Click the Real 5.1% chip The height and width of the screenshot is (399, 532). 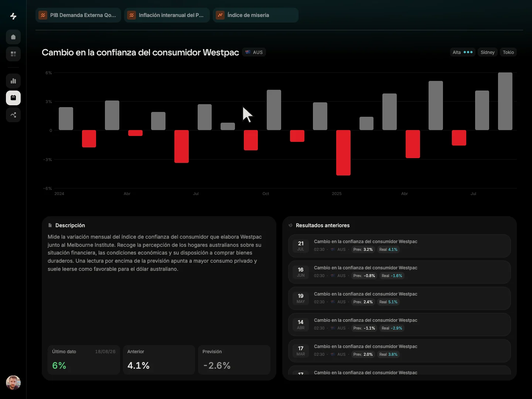click(x=388, y=302)
